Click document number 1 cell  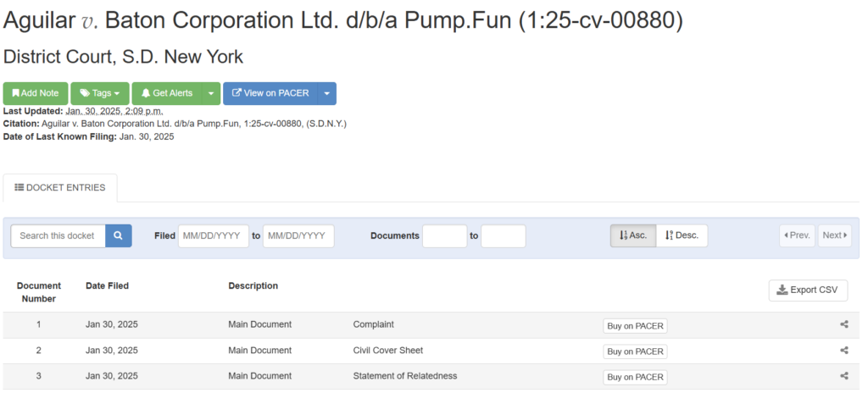tap(39, 324)
